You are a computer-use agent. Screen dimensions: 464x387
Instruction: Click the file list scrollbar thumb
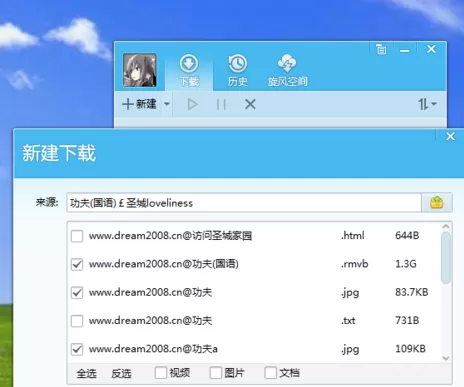tap(446, 258)
